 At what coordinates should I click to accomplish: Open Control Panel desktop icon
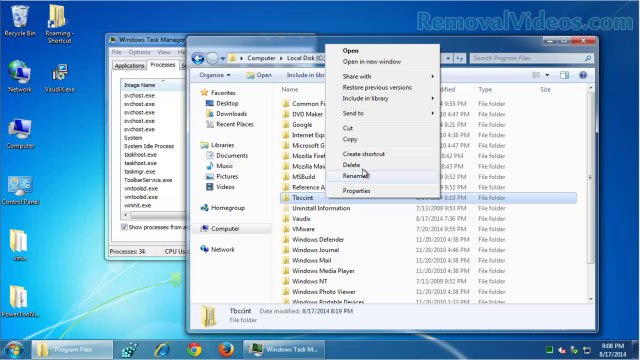point(20,190)
